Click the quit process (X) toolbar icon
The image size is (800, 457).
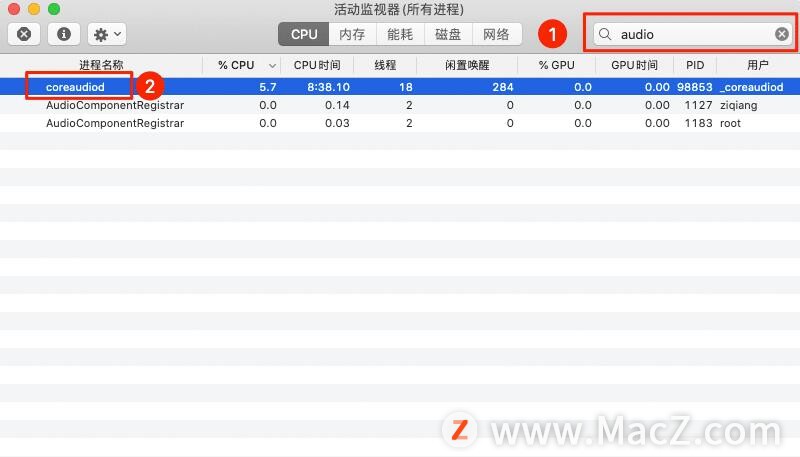[24, 34]
